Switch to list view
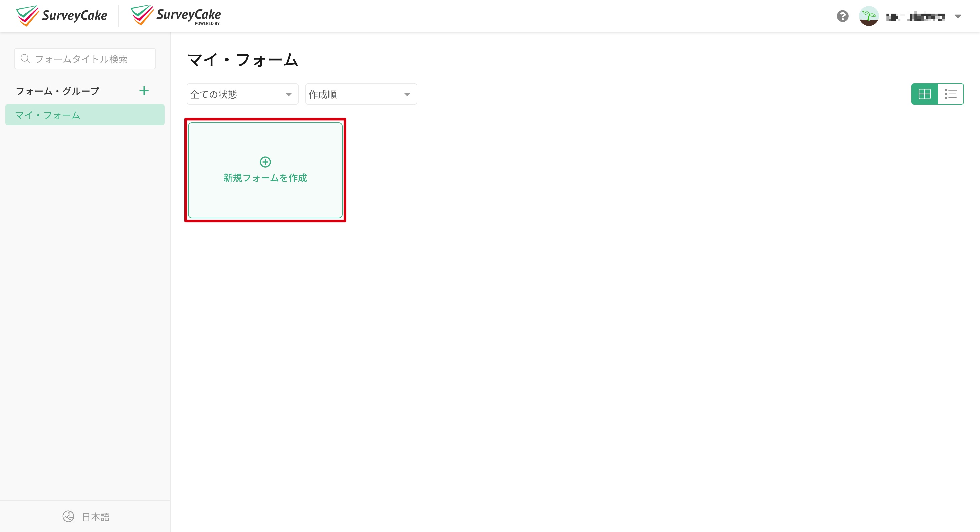The width and height of the screenshot is (980, 532). (x=951, y=94)
